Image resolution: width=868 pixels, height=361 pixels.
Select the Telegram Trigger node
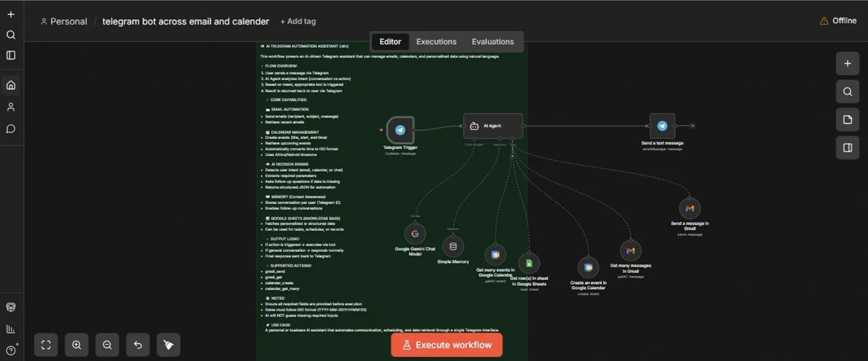pos(400,130)
